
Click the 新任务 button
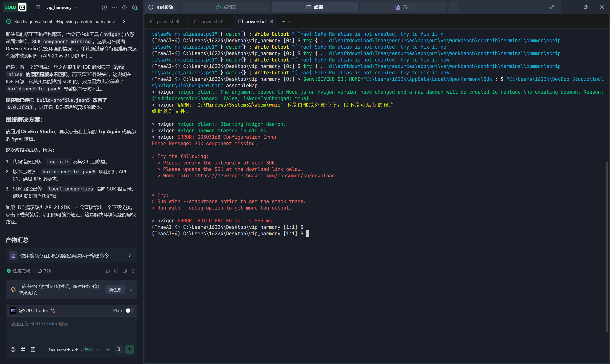tap(115, 290)
